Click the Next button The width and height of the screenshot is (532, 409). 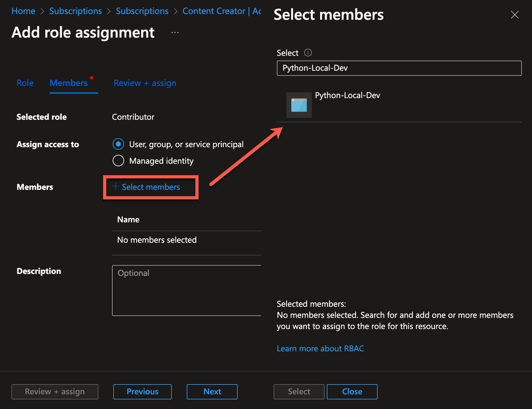212,391
